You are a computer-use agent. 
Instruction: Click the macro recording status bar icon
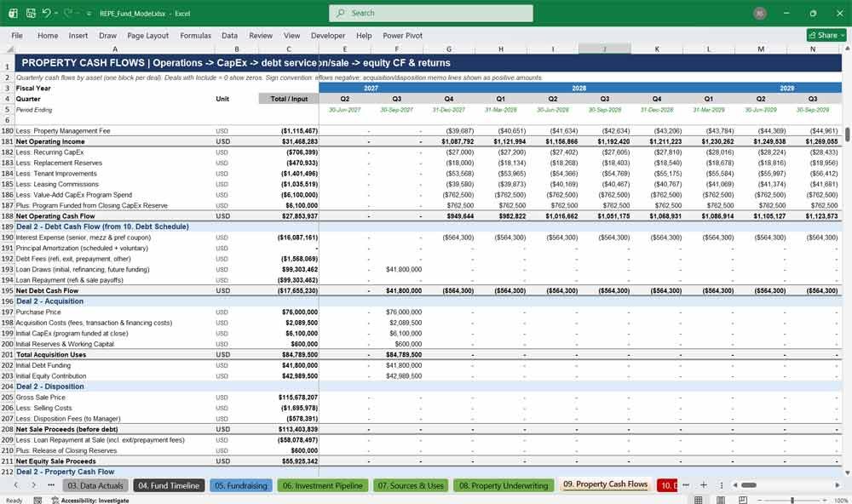click(37, 501)
